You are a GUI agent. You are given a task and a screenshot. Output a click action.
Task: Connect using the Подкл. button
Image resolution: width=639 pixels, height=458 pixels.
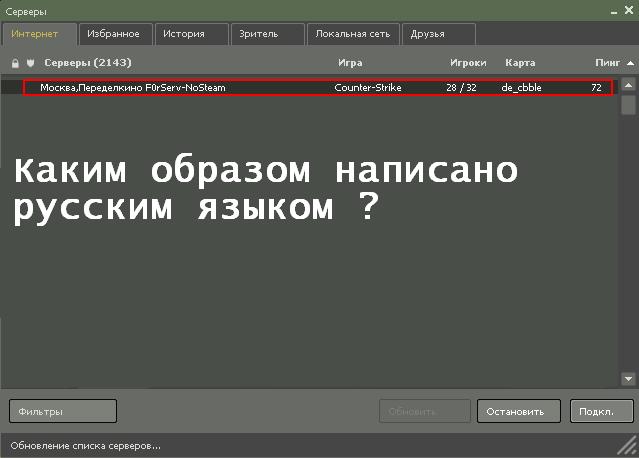(602, 411)
